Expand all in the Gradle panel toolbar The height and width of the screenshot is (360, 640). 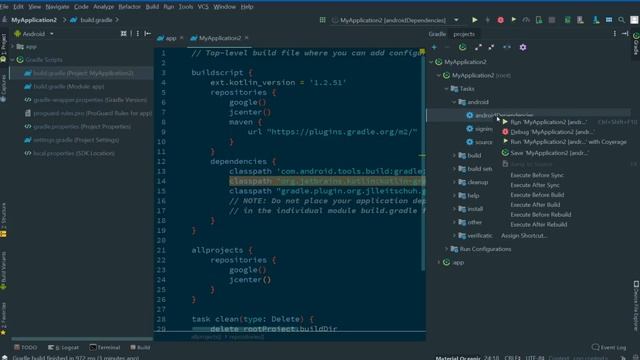coord(478,47)
